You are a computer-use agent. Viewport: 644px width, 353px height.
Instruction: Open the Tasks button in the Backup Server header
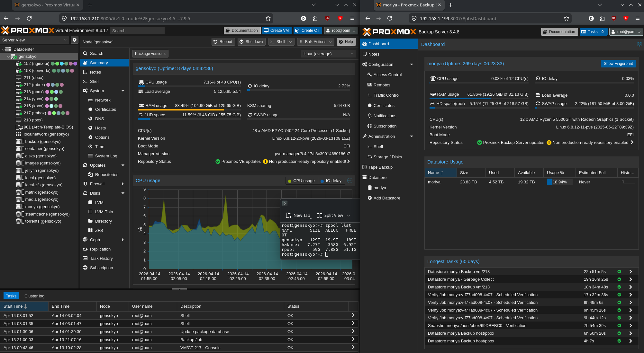tap(593, 32)
